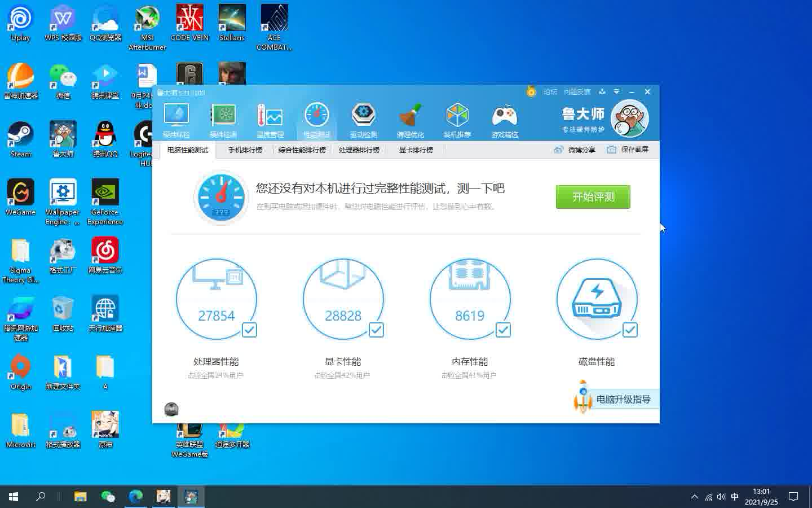Uncheck 内存性能 test checkbox
This screenshot has width=812, height=508.
[x=503, y=330]
